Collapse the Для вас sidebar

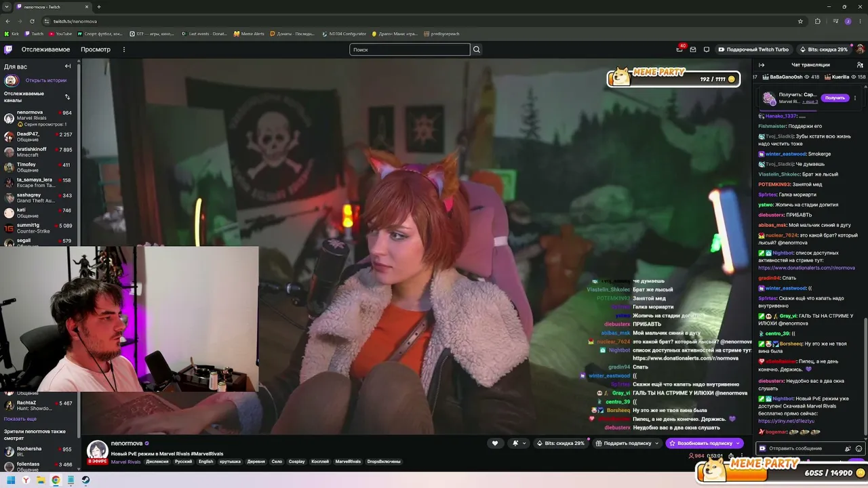(68, 66)
